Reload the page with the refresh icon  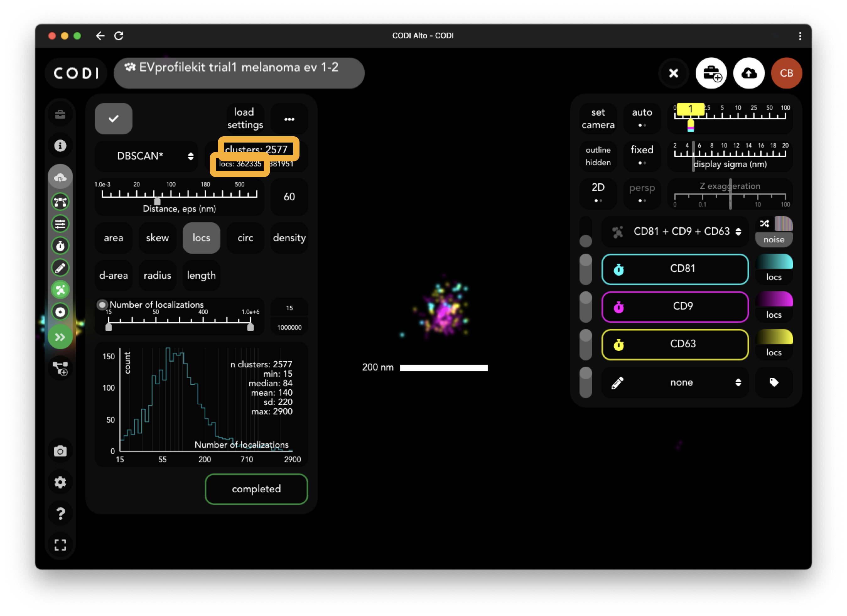[119, 36]
